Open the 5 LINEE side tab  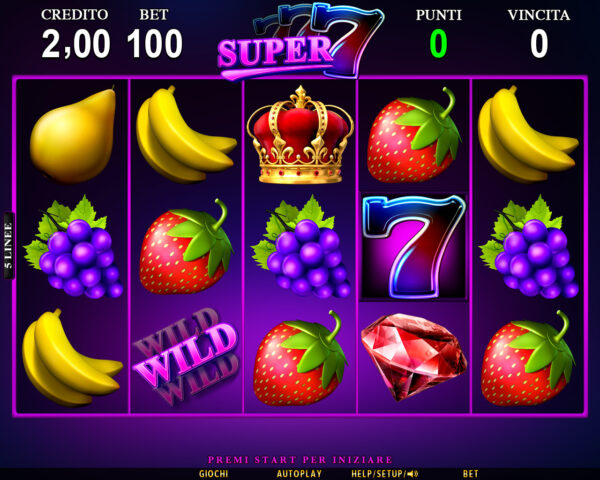point(8,245)
